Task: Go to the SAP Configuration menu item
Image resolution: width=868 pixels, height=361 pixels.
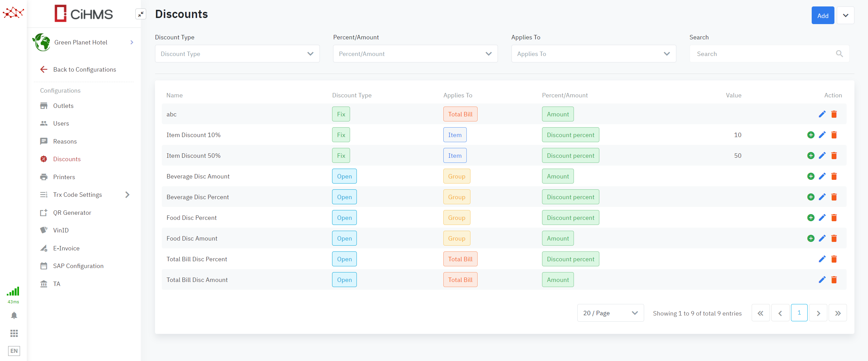Action: pyautogui.click(x=78, y=266)
